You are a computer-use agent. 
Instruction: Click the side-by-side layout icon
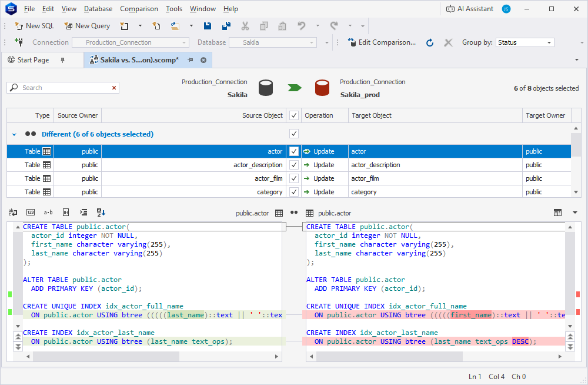557,213
